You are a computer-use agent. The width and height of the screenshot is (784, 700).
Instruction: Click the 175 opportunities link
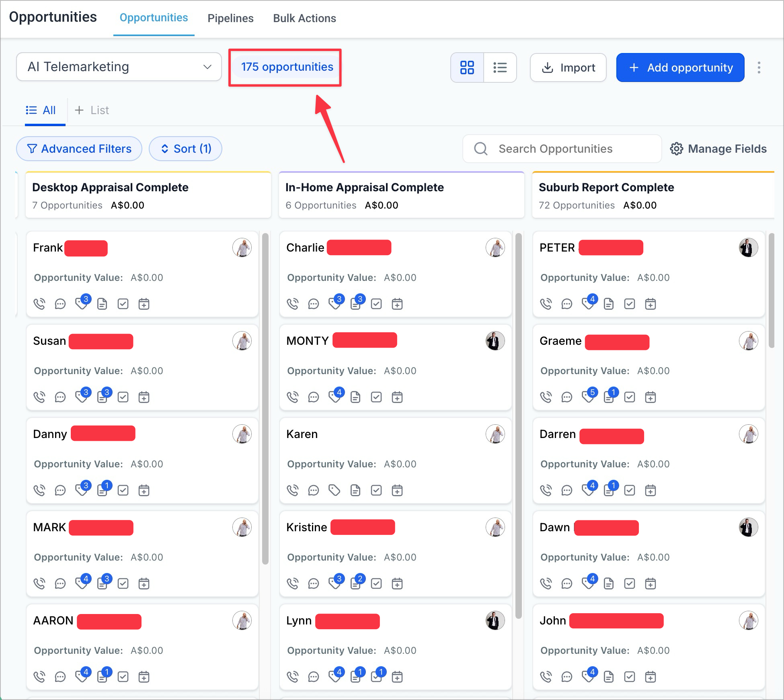point(286,67)
